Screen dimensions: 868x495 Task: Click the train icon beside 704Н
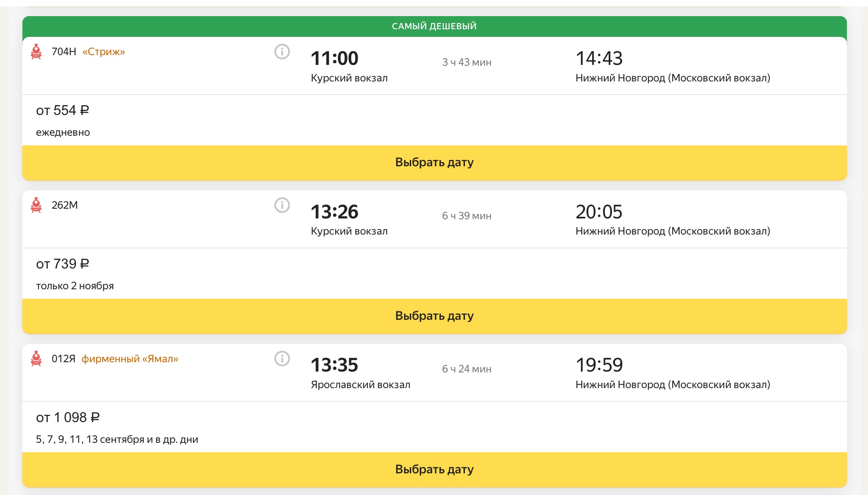click(36, 52)
